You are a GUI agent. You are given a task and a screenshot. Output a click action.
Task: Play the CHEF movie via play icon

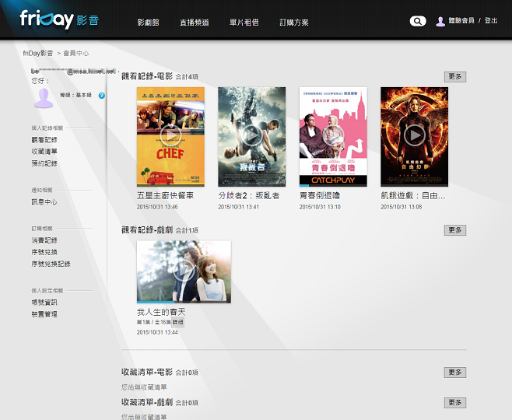pos(170,135)
